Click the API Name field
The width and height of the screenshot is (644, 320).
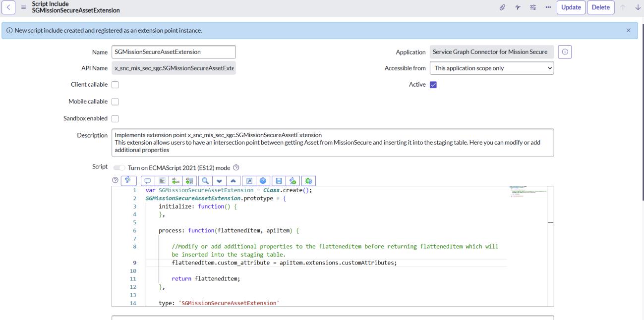pyautogui.click(x=174, y=68)
